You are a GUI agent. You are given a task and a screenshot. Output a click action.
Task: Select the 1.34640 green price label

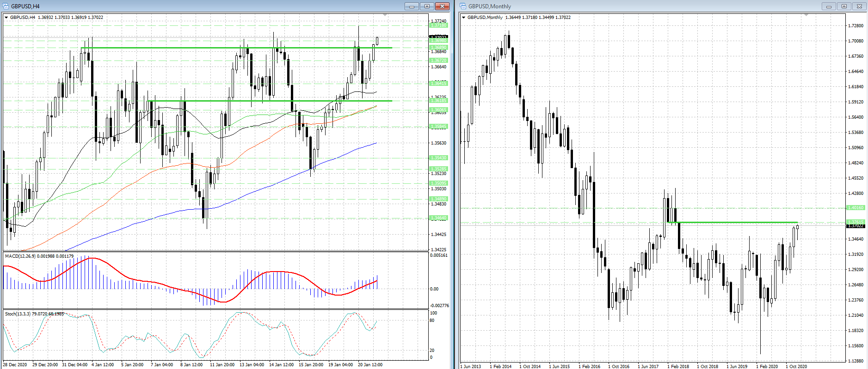coord(438,218)
